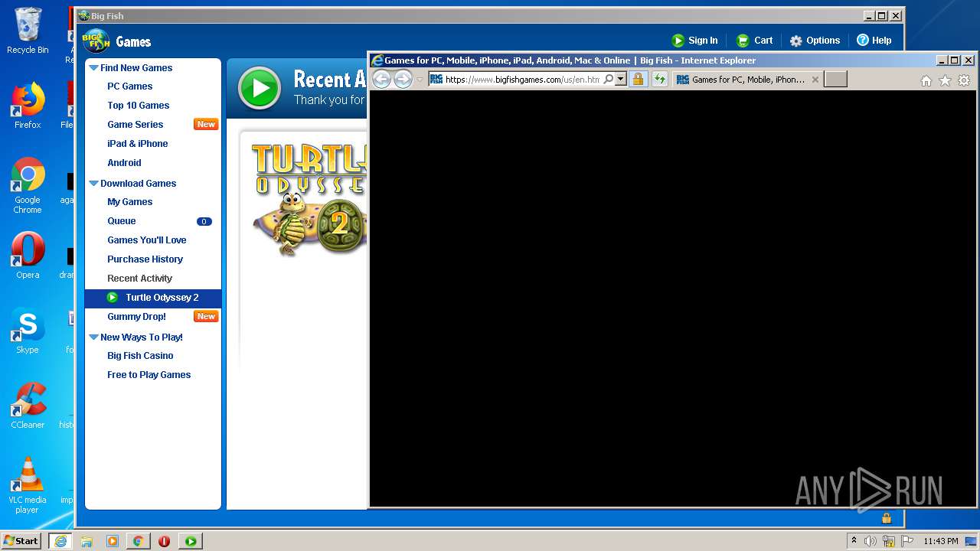Open Help in Big Fish Games header
The height and width of the screenshot is (551, 980).
pyautogui.click(x=874, y=41)
